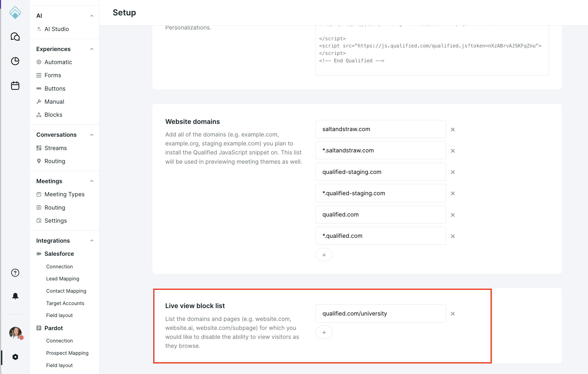
Task: Collapse the Experiences section
Action: pos(92,49)
